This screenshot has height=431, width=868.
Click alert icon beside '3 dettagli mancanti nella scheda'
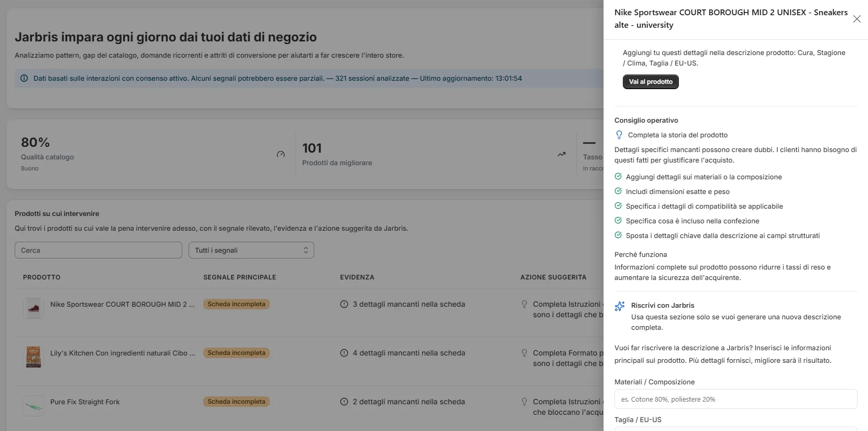tap(344, 304)
